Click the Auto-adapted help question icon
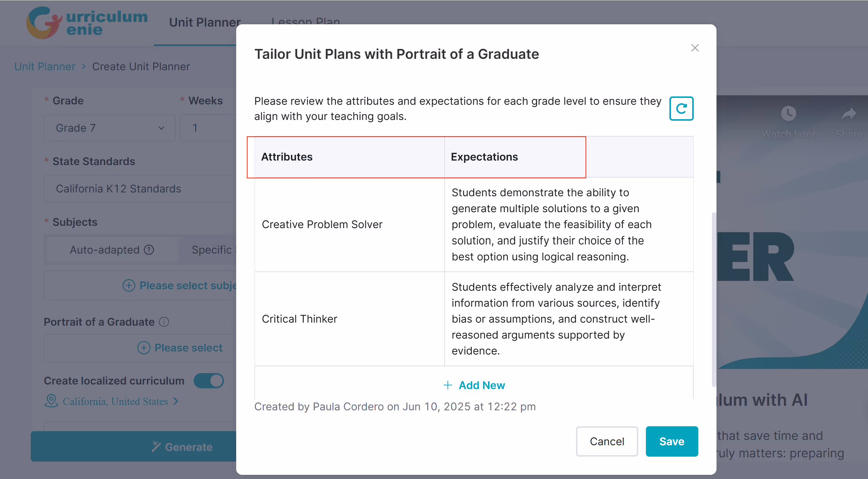 149,250
